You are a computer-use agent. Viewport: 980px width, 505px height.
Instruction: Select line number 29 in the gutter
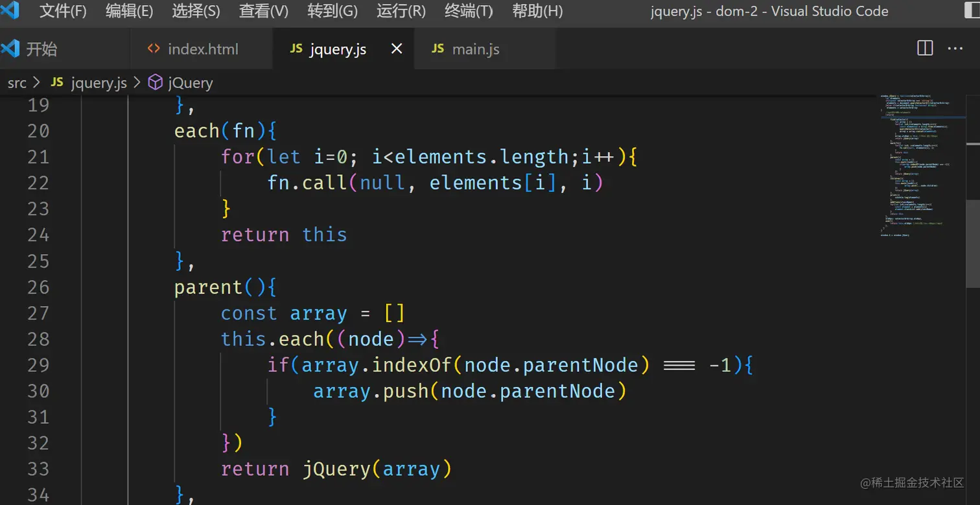[x=38, y=365]
